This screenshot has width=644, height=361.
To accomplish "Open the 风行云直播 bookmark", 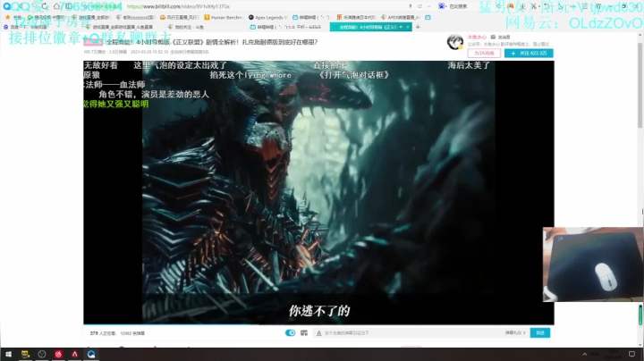I will (x=179, y=17).
